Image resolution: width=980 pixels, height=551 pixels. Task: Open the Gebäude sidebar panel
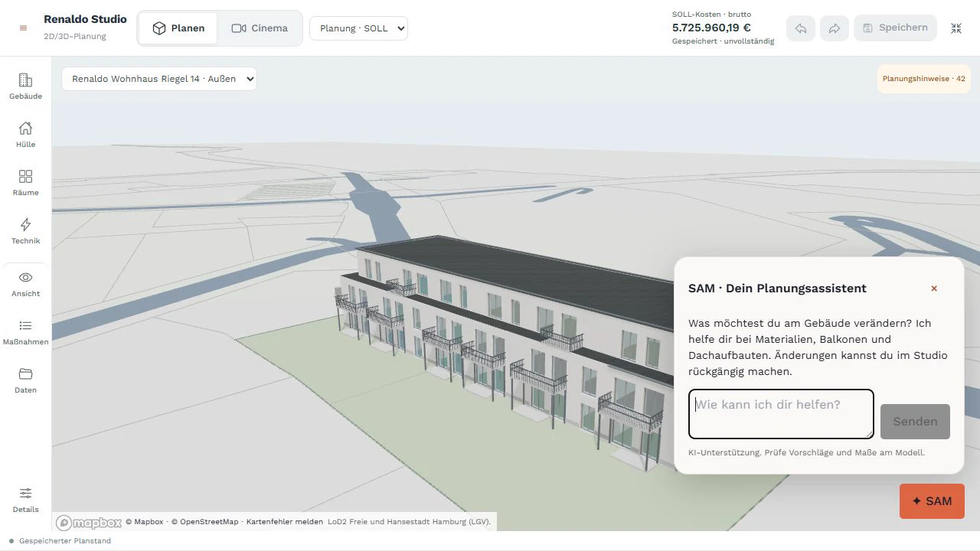25,86
